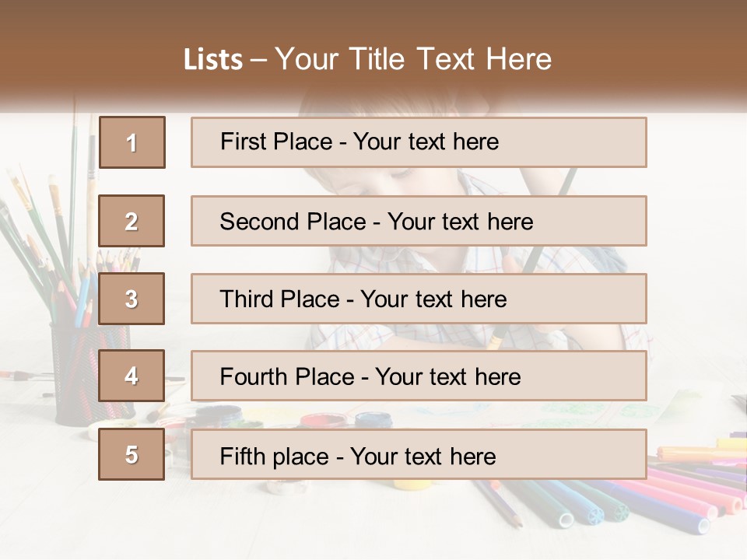The width and height of the screenshot is (747, 560).
Task: Click the bold word "Lists" in the title
Action: 212,60
